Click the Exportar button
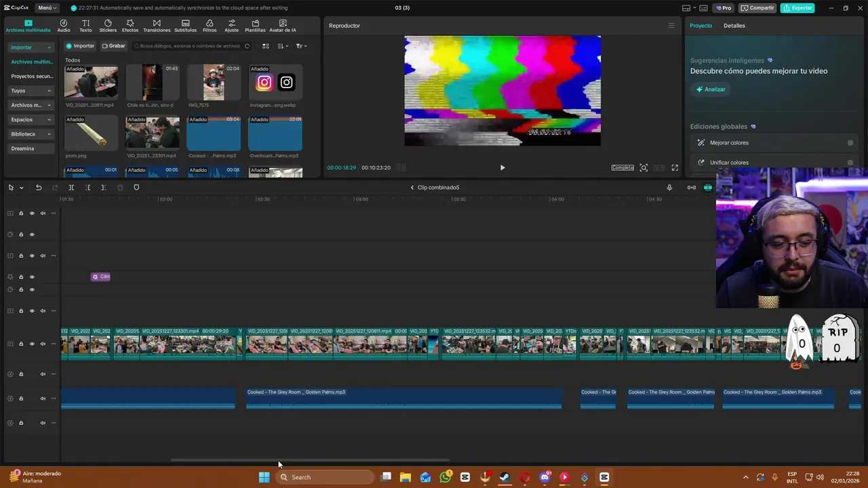The image size is (868, 488). pos(797,8)
